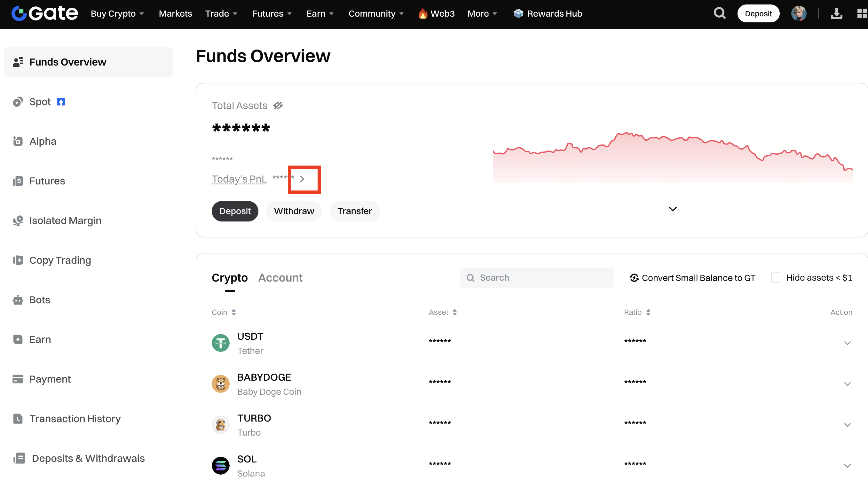The image size is (868, 489).
Task: Enable Hide assets < $1 checkbox
Action: pos(776,277)
